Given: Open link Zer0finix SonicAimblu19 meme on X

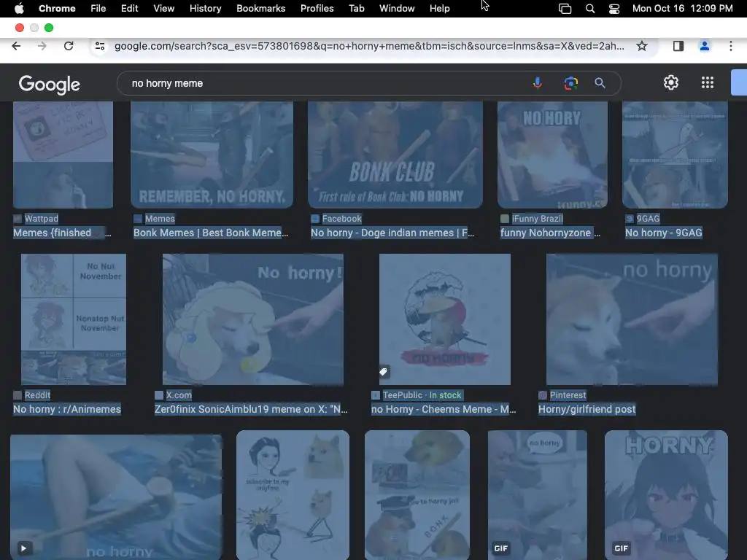Looking at the screenshot, I should point(251,409).
